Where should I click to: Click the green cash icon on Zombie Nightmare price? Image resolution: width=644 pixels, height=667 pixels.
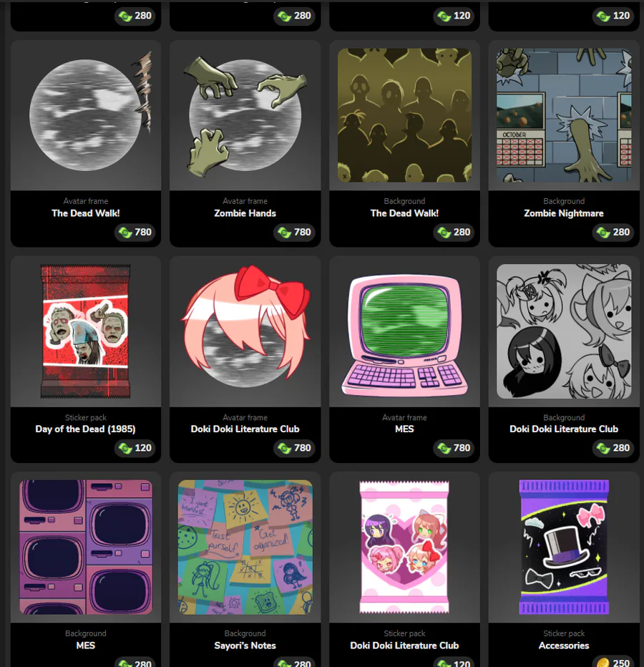coord(602,233)
